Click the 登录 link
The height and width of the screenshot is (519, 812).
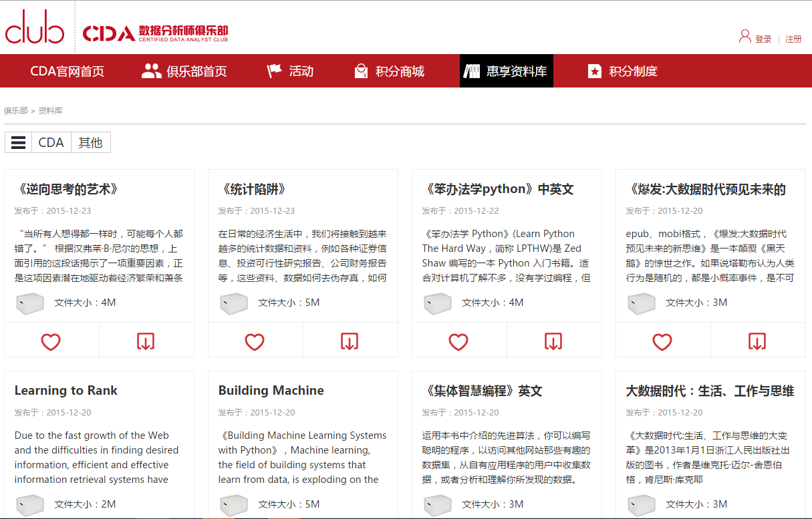(x=763, y=39)
